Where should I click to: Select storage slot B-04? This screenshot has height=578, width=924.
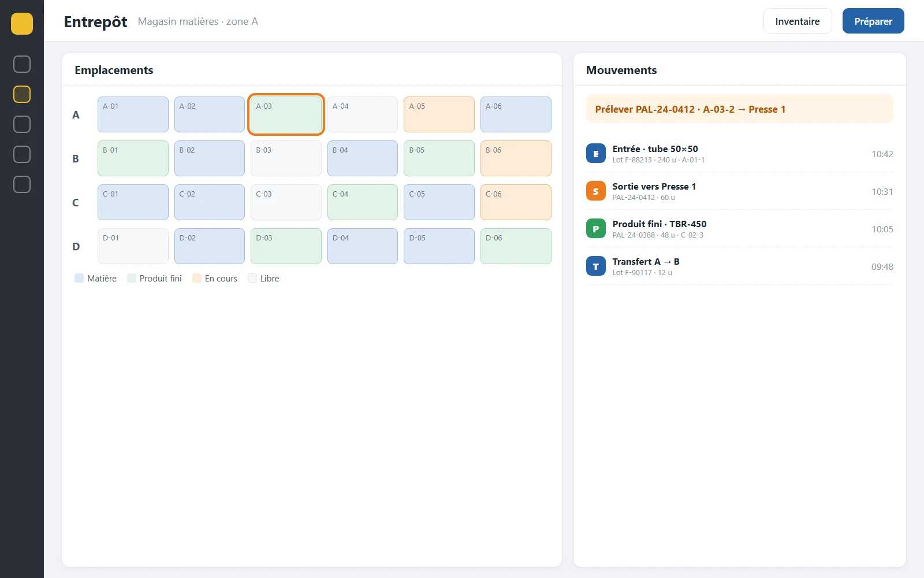point(363,158)
